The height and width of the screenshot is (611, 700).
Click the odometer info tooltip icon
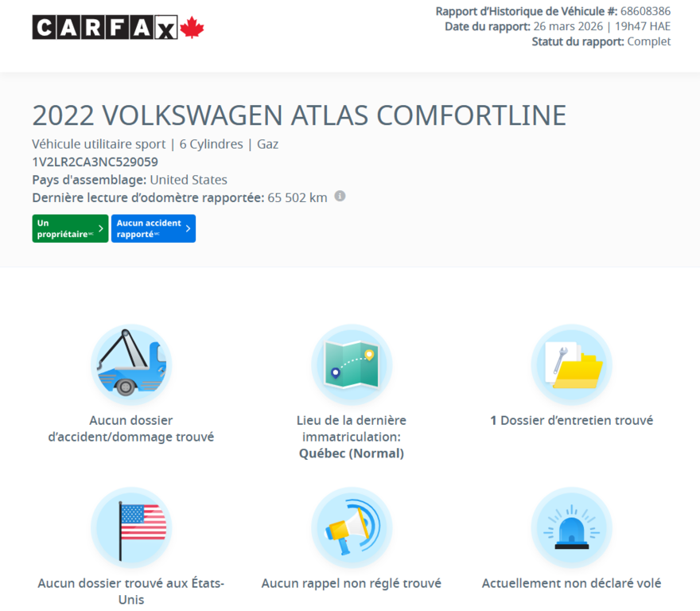pyautogui.click(x=340, y=196)
